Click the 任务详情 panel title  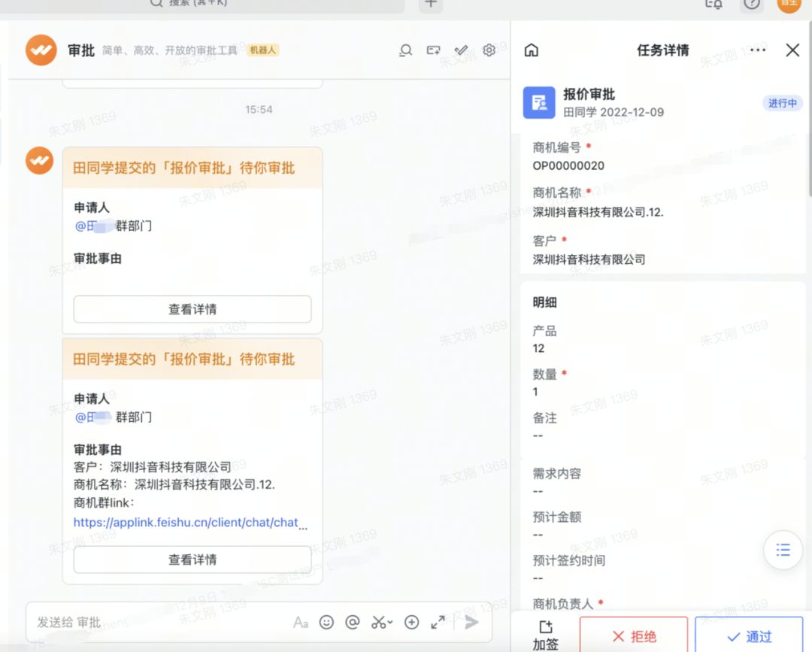tap(663, 50)
